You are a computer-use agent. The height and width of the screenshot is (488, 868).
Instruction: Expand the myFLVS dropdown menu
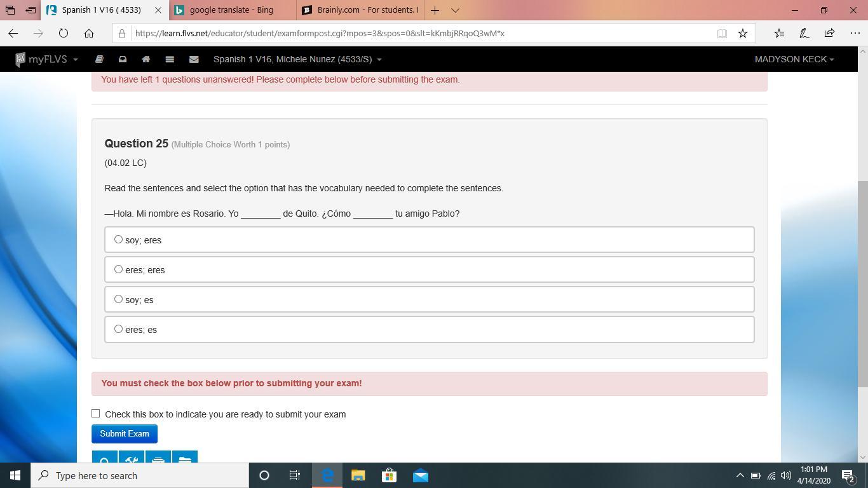coord(47,59)
